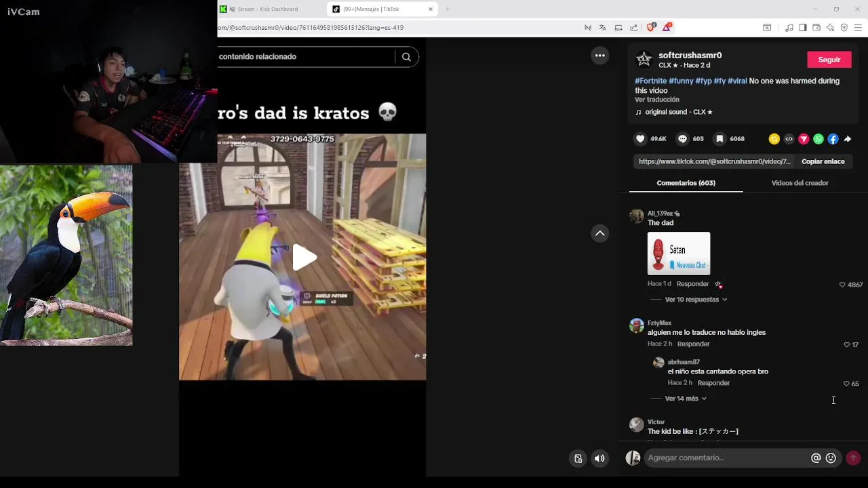Toggle the auto-scroll icon beside speaker
The image size is (868, 488).
pos(578,459)
